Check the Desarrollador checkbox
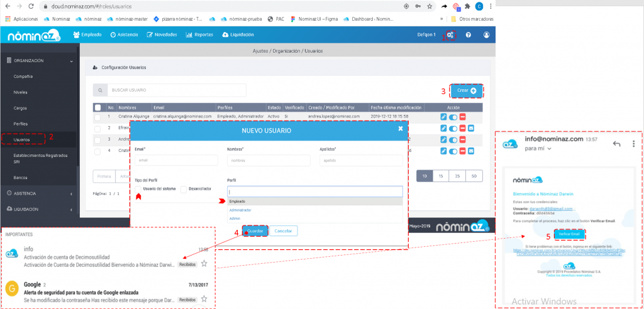This screenshot has height=309, width=644. click(x=184, y=189)
